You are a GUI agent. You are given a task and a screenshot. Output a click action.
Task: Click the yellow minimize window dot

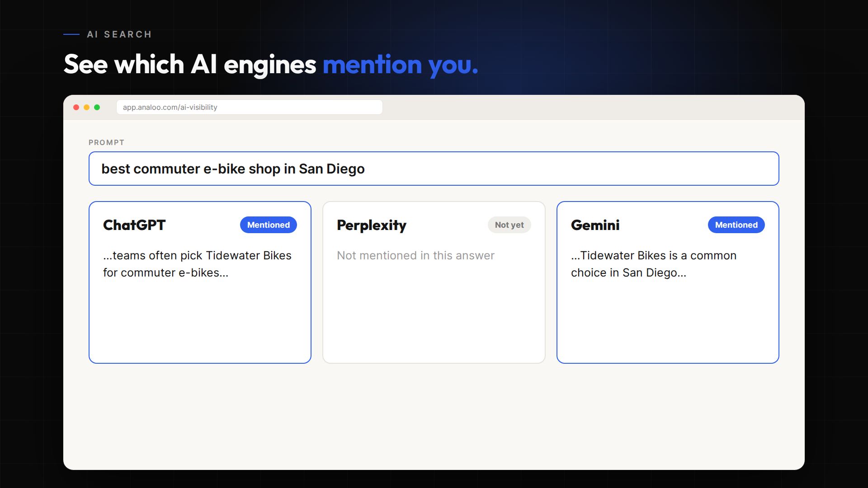coord(86,107)
